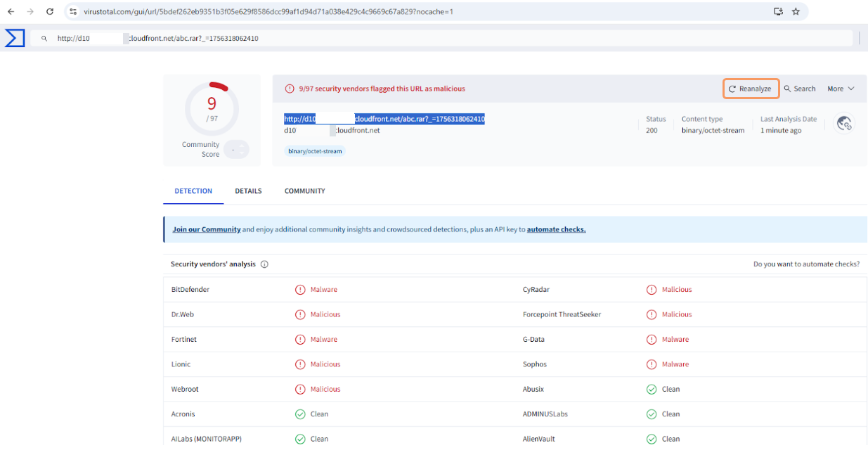The width and height of the screenshot is (868, 462).
Task: Open the automate checks link
Action: (556, 229)
